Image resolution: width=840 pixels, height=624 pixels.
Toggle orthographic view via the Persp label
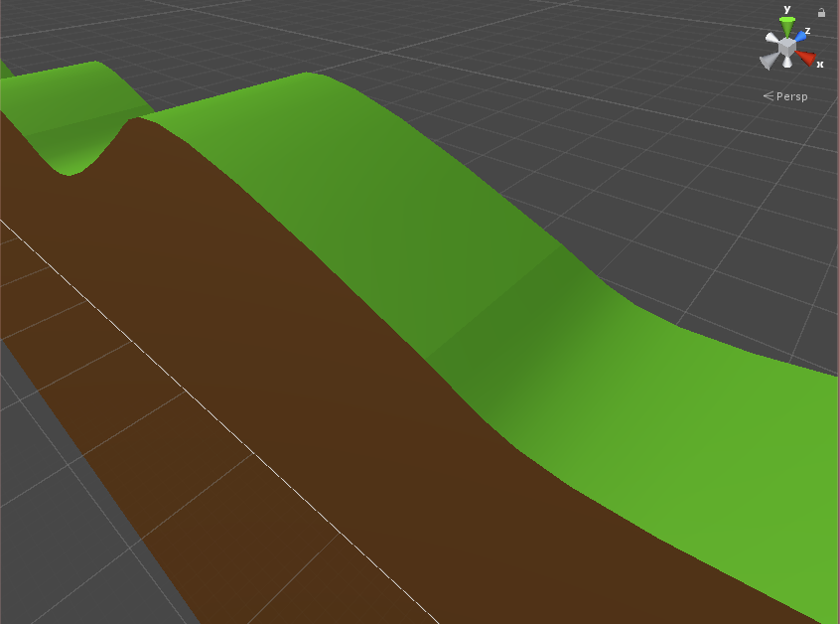pos(791,95)
